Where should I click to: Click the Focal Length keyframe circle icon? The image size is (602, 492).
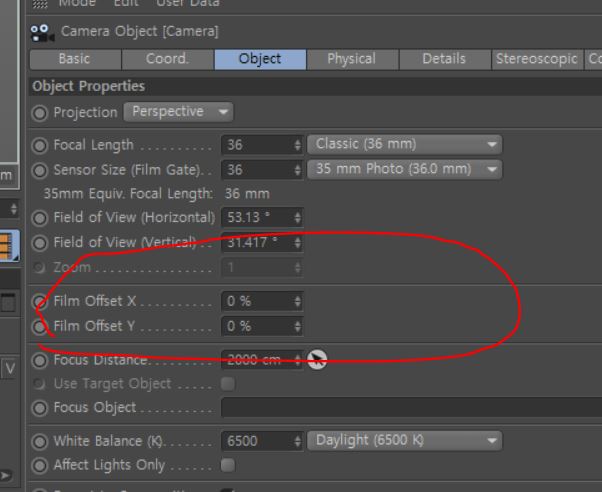[x=40, y=146]
